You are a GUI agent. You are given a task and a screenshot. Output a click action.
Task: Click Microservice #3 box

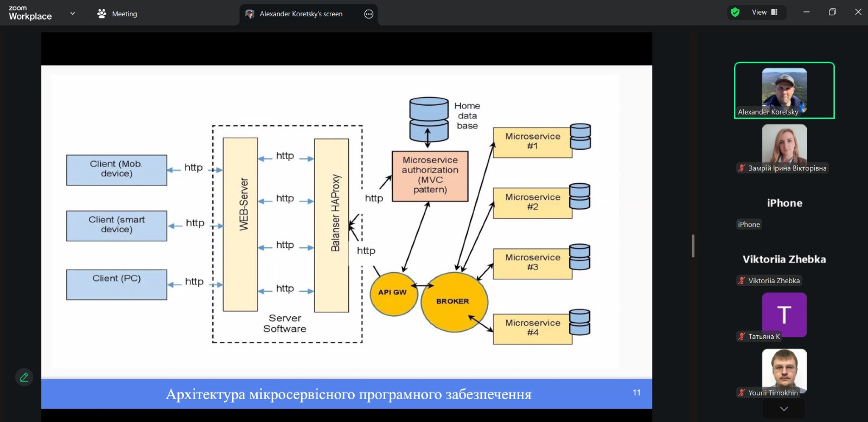point(532,264)
